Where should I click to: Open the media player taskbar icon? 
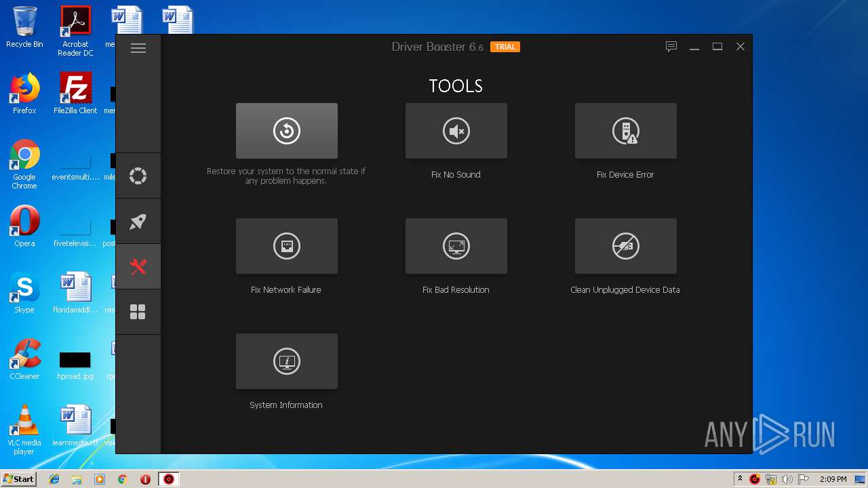pos(100,479)
